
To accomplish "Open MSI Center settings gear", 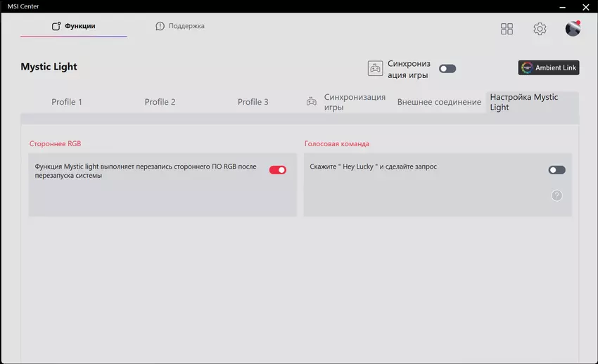I will [x=540, y=29].
